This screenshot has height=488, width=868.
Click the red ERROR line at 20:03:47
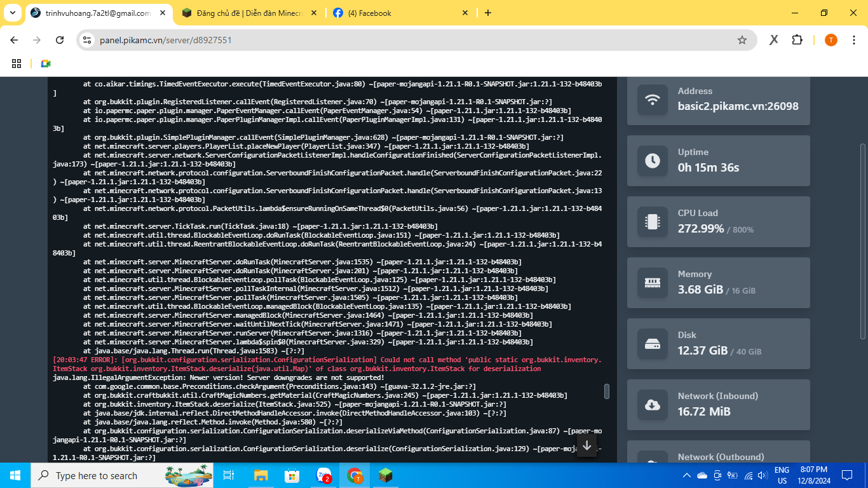pos(327,364)
